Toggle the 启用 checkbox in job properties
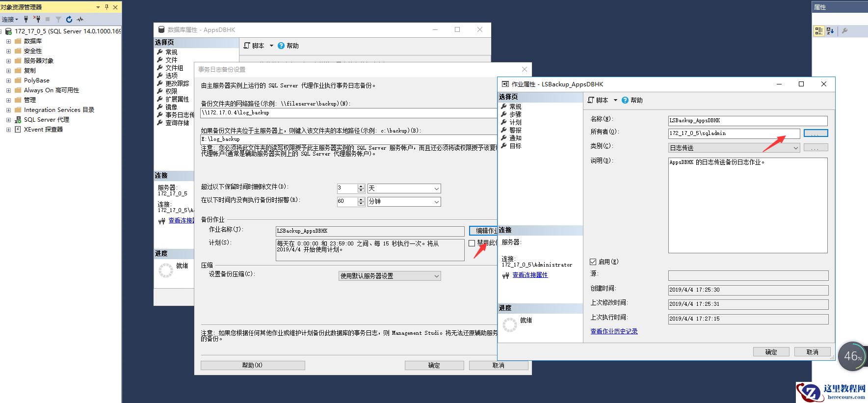This screenshot has height=403, width=868. point(593,262)
